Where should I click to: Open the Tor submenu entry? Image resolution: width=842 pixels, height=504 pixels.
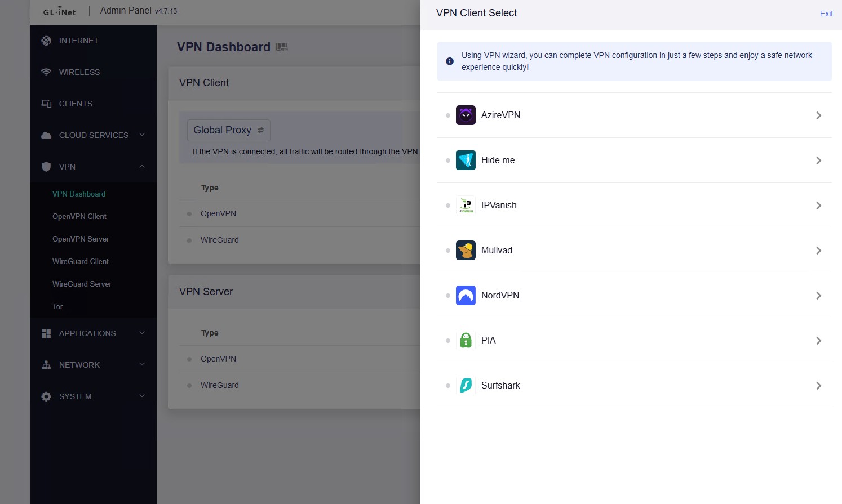57,306
